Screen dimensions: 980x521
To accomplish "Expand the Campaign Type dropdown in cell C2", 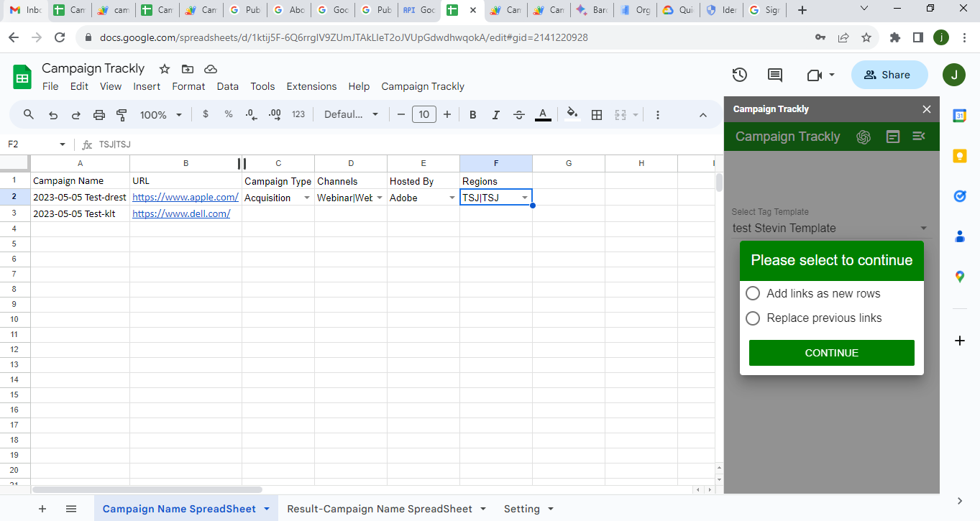I will coord(308,197).
